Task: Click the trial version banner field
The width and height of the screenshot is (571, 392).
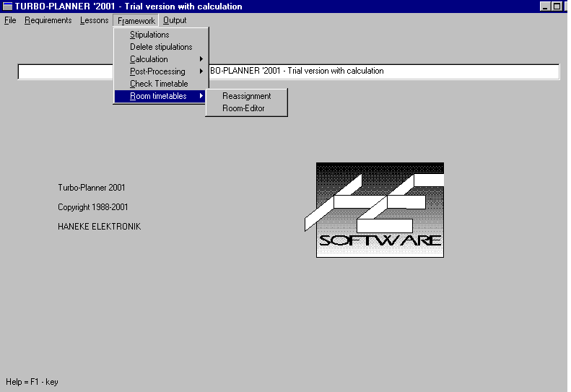Action: point(289,71)
